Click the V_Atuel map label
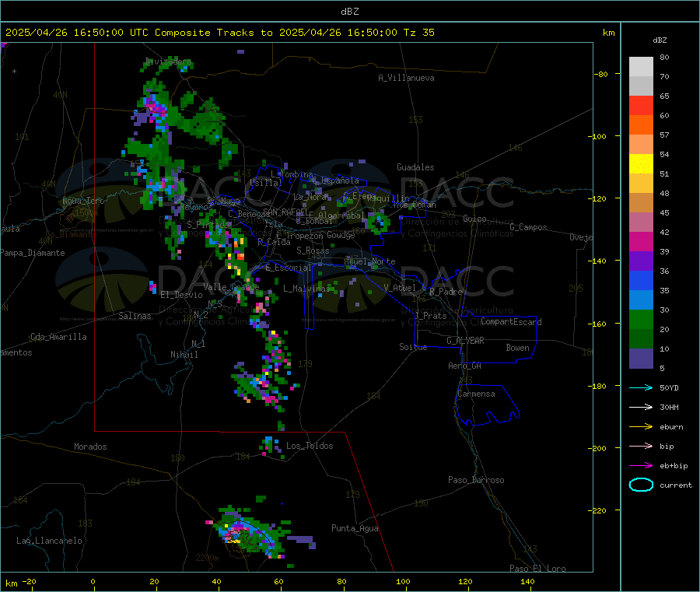This screenshot has height=592, width=700. click(400, 288)
